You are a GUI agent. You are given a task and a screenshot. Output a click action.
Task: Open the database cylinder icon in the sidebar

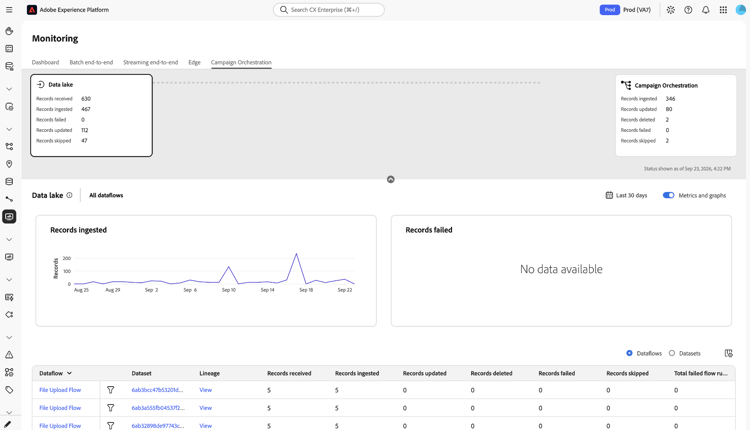[9, 182]
